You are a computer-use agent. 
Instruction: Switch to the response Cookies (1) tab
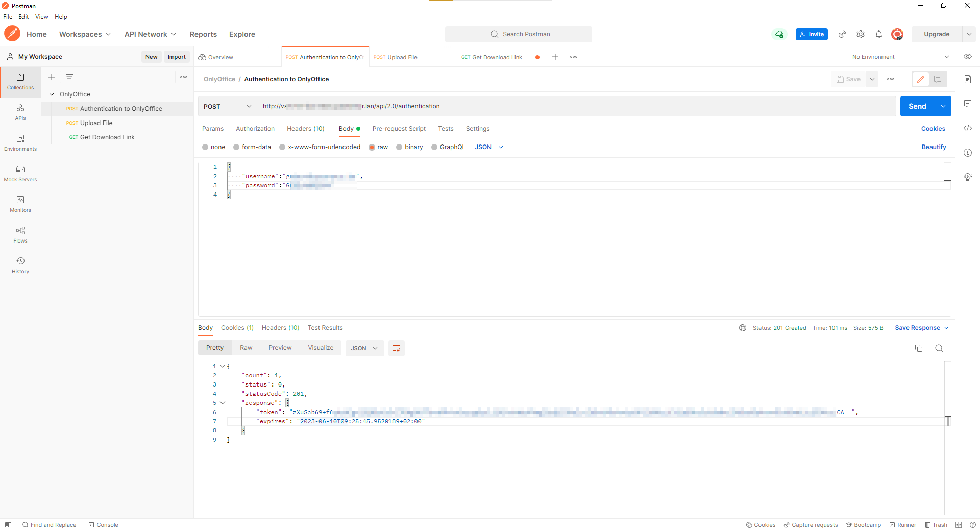(x=237, y=328)
